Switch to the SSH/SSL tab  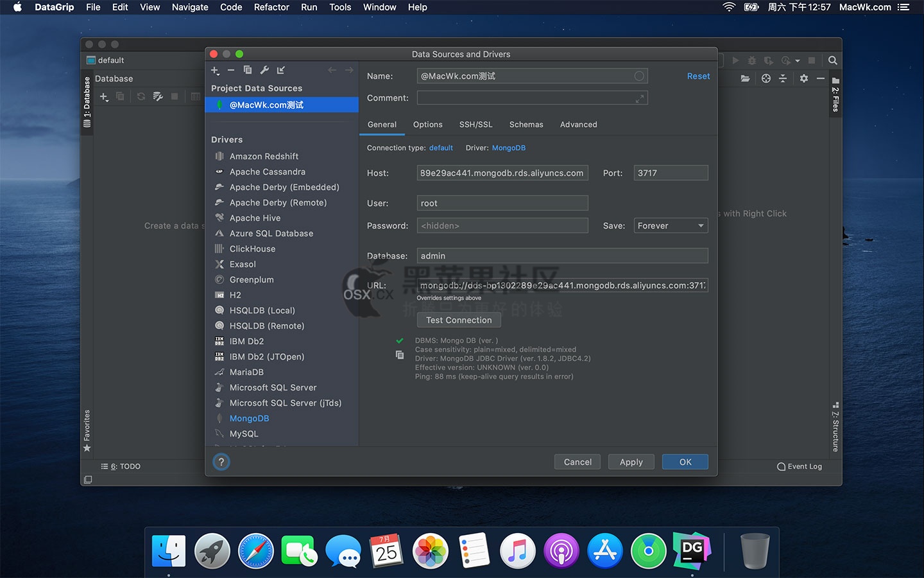pos(476,125)
